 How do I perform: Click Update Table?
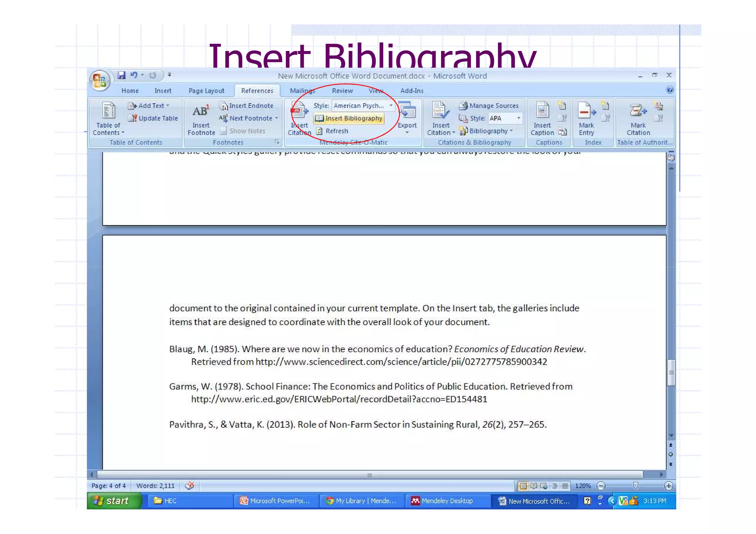pyautogui.click(x=153, y=118)
